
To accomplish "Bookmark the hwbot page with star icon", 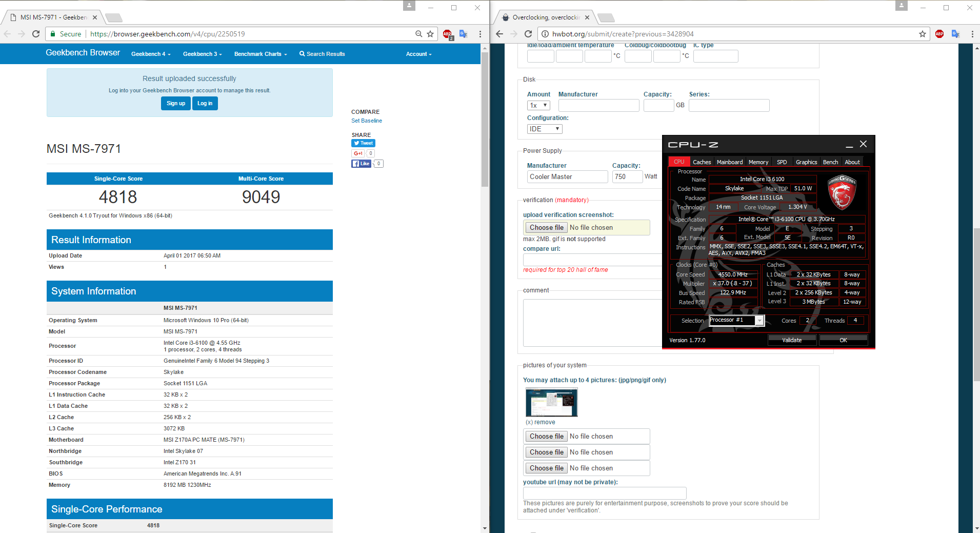I will pyautogui.click(x=923, y=34).
